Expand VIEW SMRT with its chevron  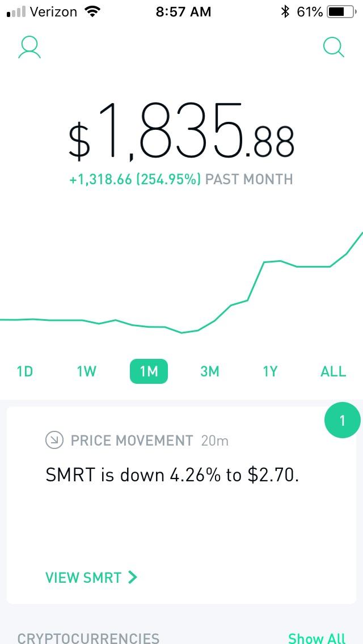pos(92,577)
